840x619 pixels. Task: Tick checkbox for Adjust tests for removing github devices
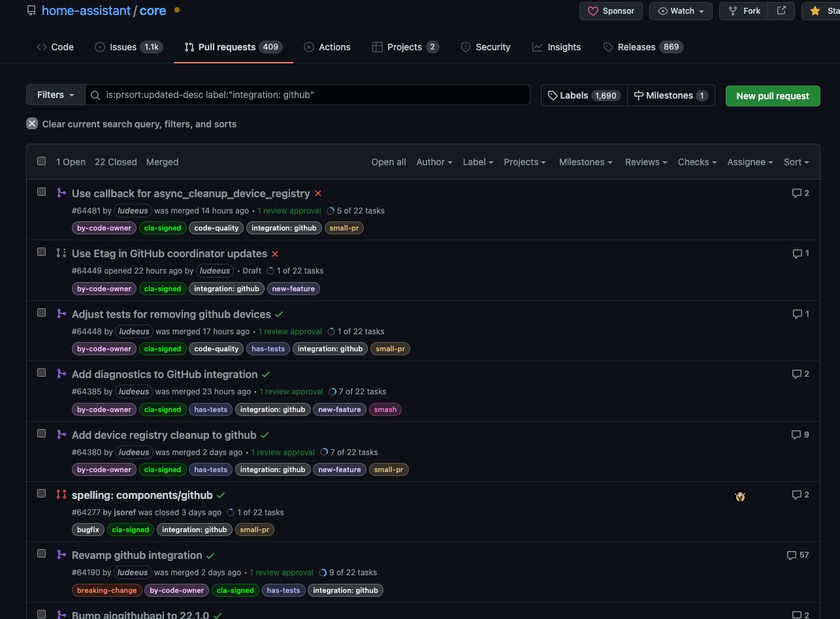[42, 313]
